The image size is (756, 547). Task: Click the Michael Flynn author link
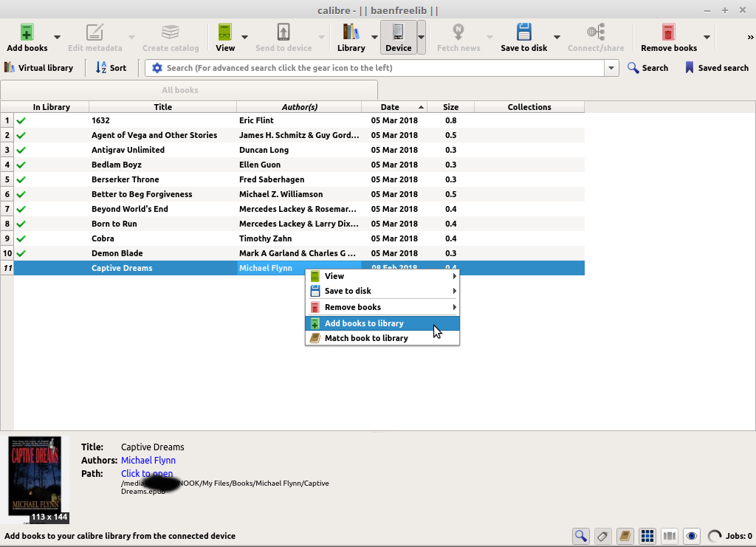point(148,460)
